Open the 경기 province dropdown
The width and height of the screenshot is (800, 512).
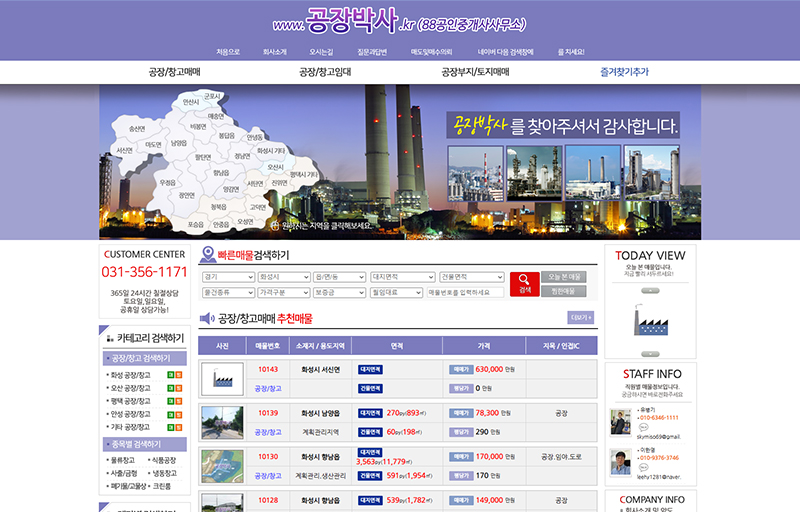pos(228,277)
